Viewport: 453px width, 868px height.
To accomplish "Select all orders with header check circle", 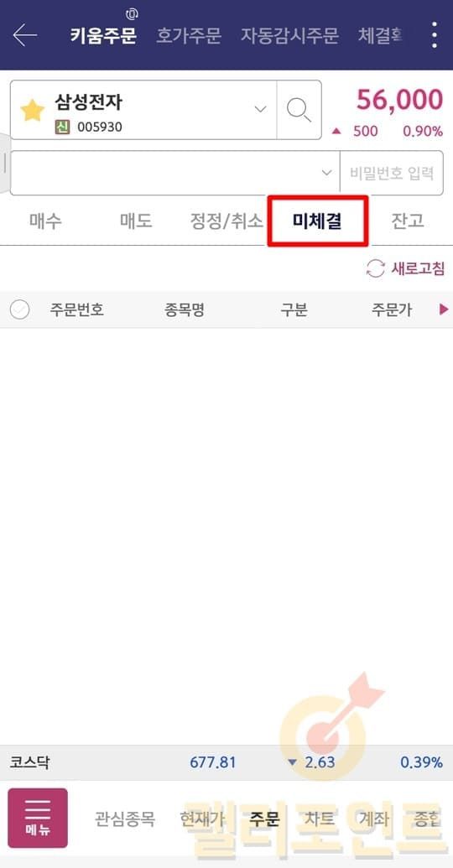I will [x=20, y=309].
